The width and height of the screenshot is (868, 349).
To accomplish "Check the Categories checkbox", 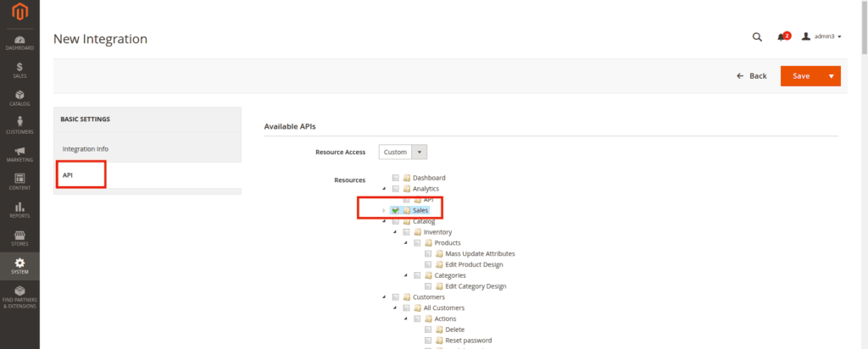I will point(417,275).
